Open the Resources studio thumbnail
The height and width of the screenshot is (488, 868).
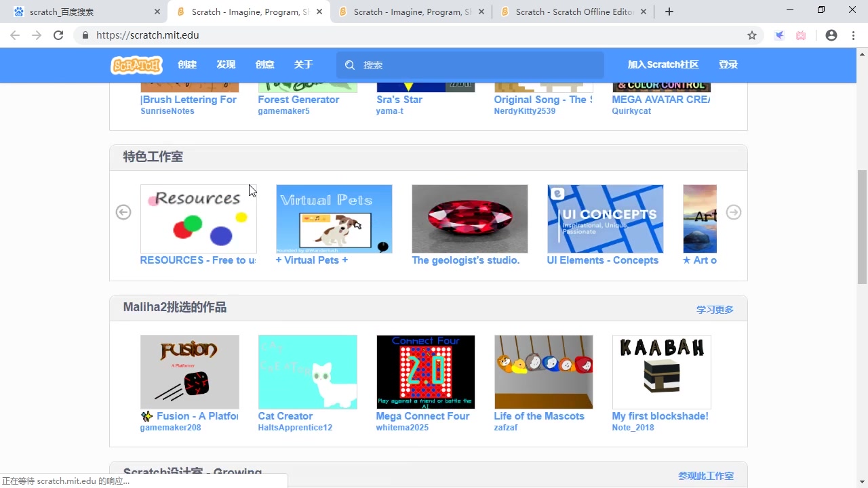tap(199, 219)
